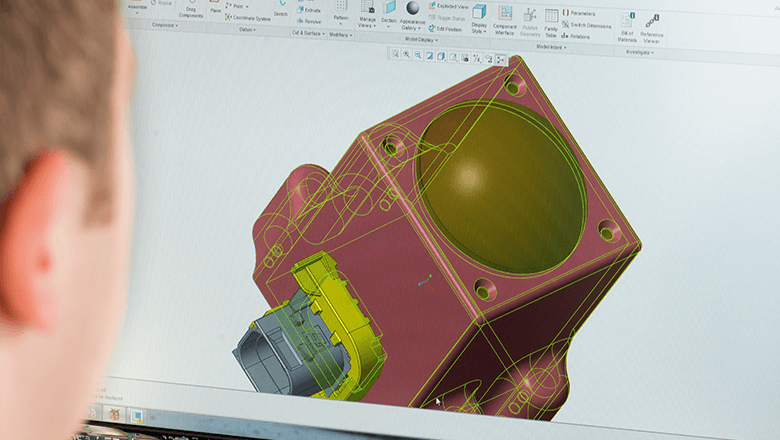Image resolution: width=780 pixels, height=440 pixels.
Task: Open Relations editor
Action: (576, 36)
